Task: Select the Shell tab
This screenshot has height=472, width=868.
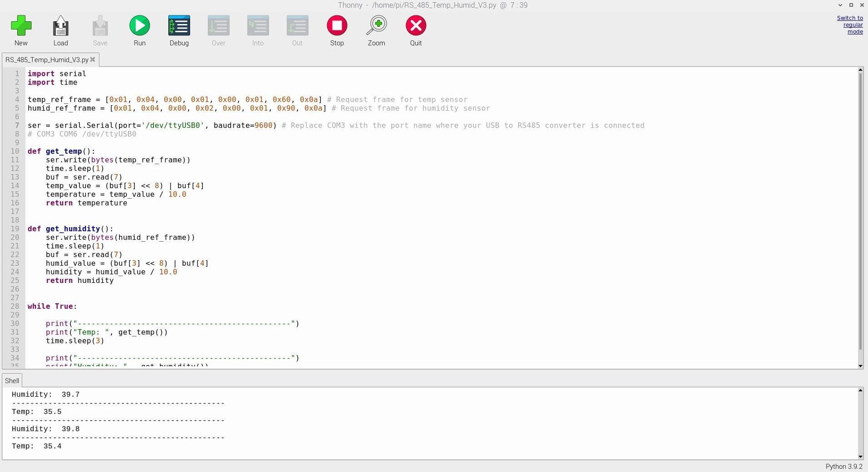Action: pyautogui.click(x=12, y=381)
